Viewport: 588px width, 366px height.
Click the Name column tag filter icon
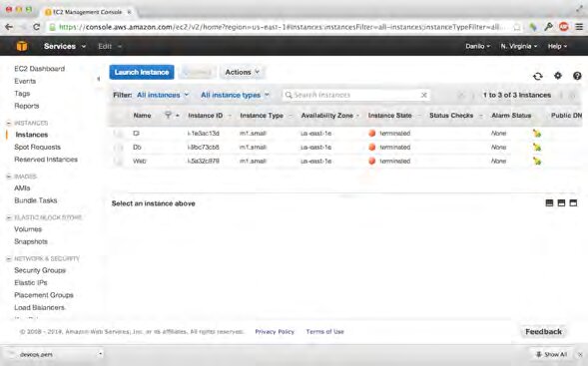pos(168,115)
